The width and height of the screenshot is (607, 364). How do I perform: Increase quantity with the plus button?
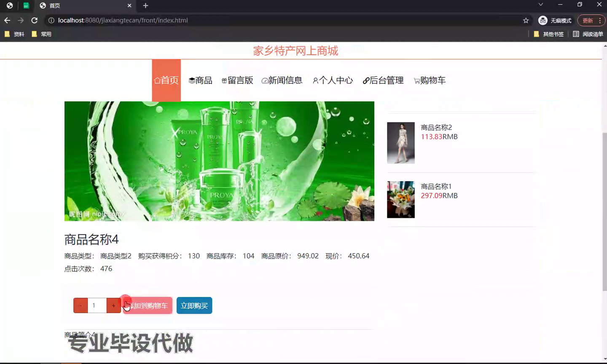(x=113, y=305)
